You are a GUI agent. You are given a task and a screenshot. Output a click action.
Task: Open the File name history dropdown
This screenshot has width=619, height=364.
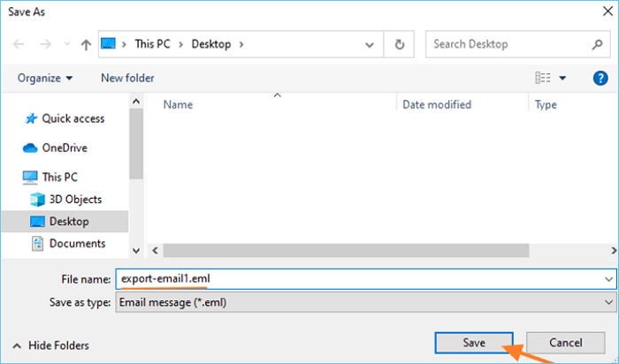tap(609, 279)
